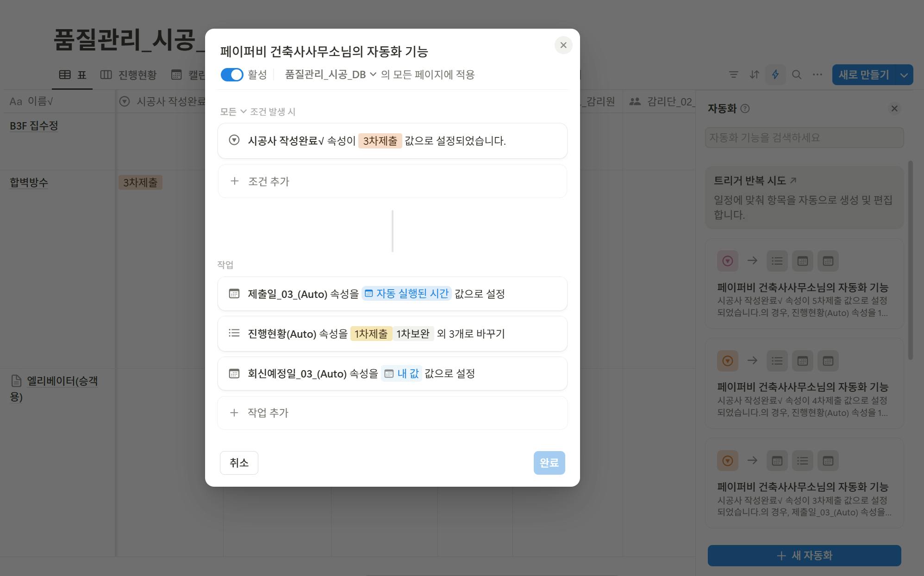
Task: Select the list action icon on the 4차제출 card
Action: 777,361
